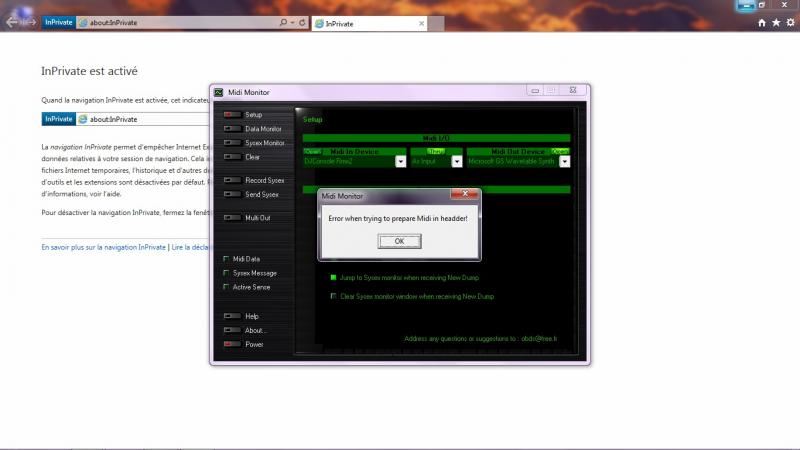Expand the Midi In Device dropdown

tap(400, 161)
